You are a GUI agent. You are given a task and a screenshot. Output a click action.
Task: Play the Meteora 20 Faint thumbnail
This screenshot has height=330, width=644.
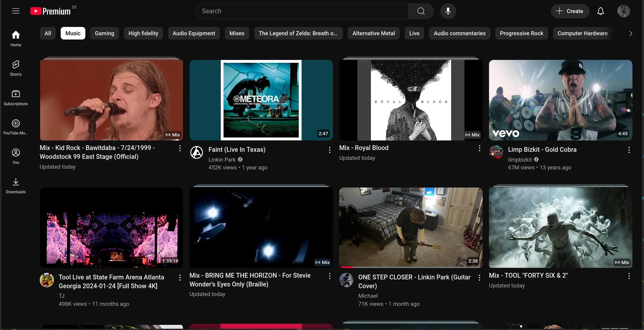(x=261, y=100)
